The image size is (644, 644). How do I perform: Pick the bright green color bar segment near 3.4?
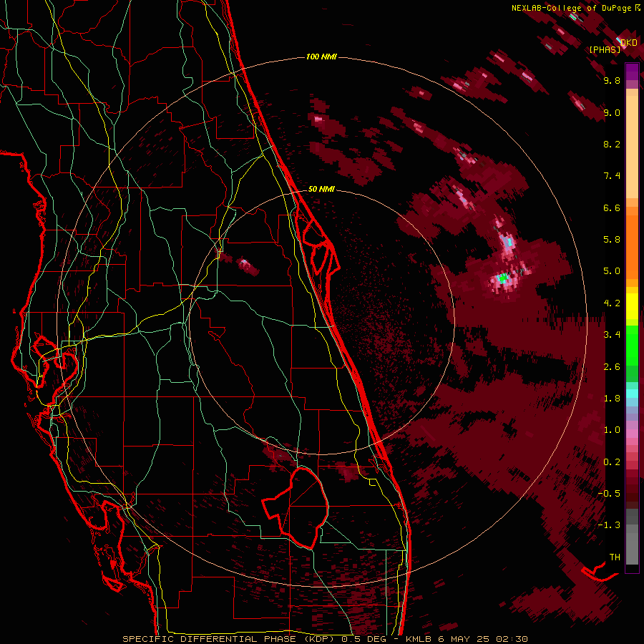[x=632, y=346]
